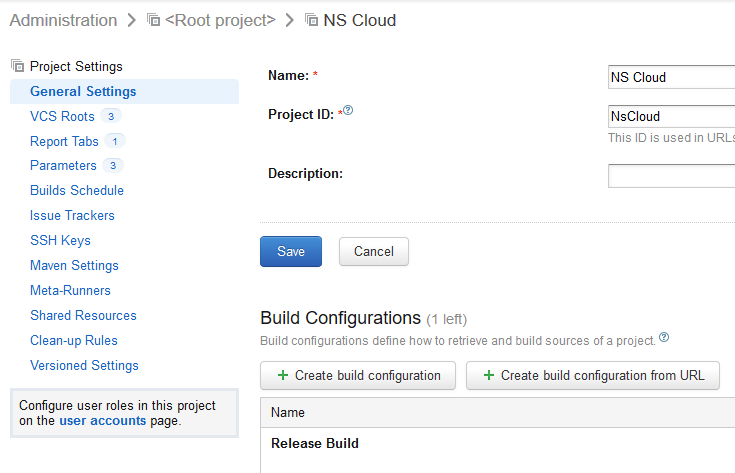This screenshot has height=473, width=735.
Task: Open Parameters settings page
Action: (x=63, y=165)
